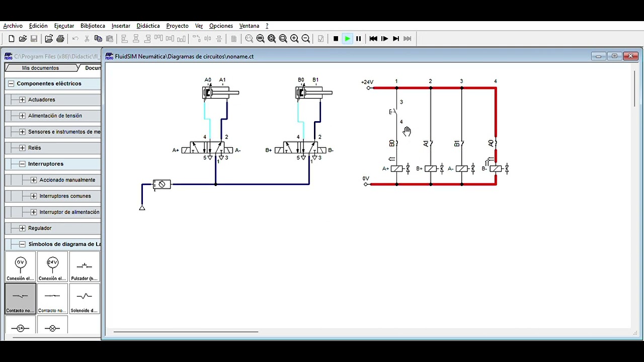Click the A+ solenoid in ladder diagram

tap(396, 168)
